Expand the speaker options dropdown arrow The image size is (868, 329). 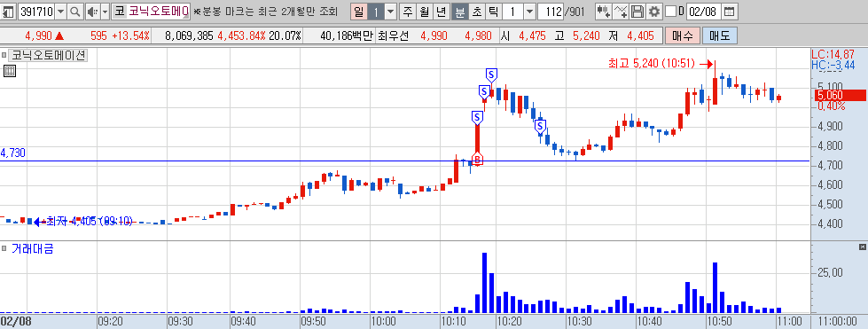coord(106,11)
